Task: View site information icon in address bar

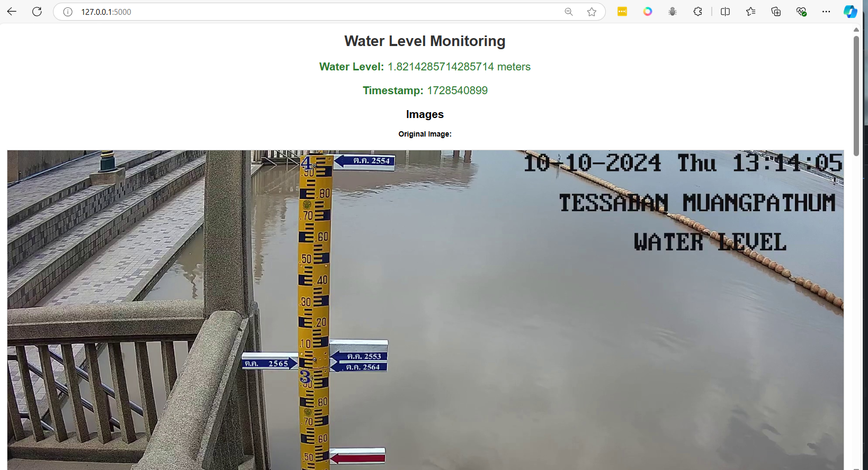Action: (68, 12)
